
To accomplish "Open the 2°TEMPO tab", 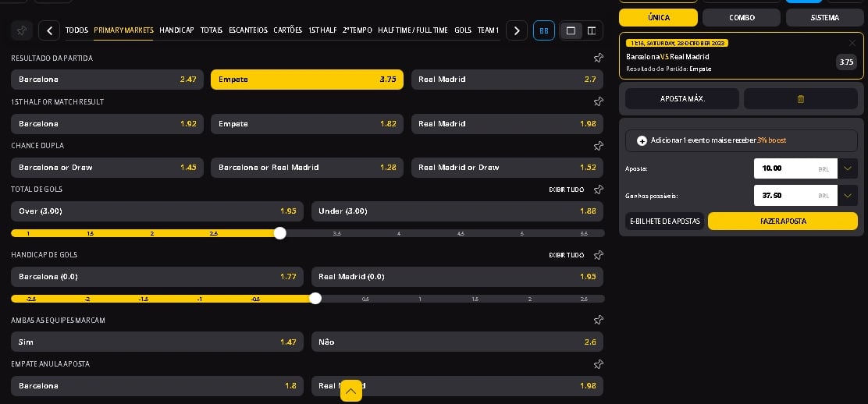I will 357,30.
